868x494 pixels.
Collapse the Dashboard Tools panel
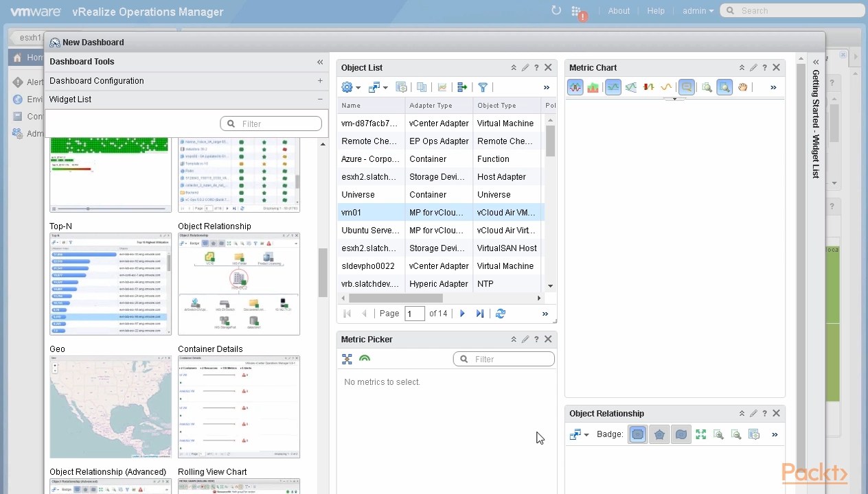320,62
